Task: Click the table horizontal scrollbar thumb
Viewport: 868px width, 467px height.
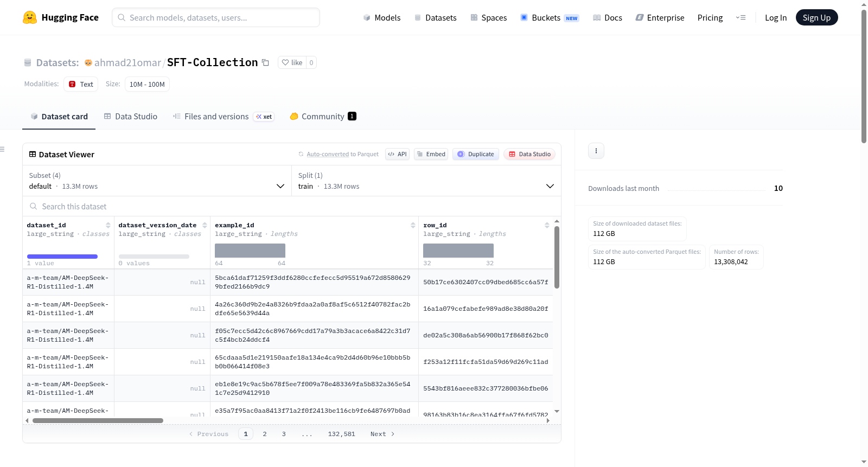Action: click(98, 420)
